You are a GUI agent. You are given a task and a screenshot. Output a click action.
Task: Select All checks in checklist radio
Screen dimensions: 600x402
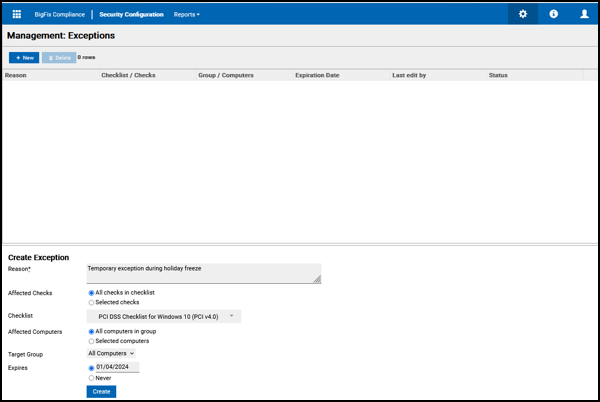click(91, 293)
